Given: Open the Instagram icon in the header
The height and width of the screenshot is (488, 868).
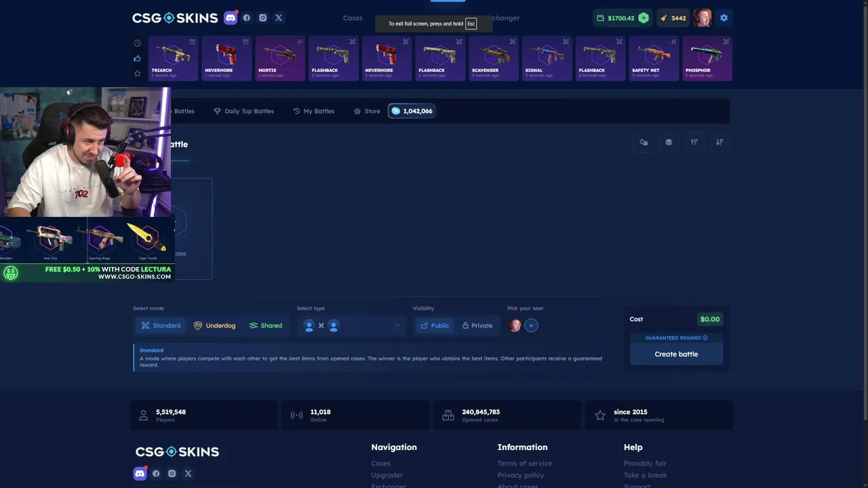Looking at the screenshot, I should click(263, 18).
